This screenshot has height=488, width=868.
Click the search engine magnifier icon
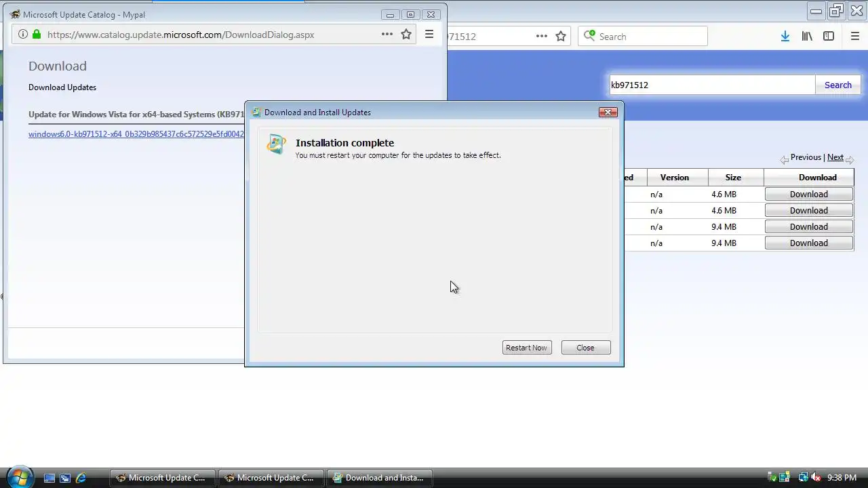click(589, 35)
